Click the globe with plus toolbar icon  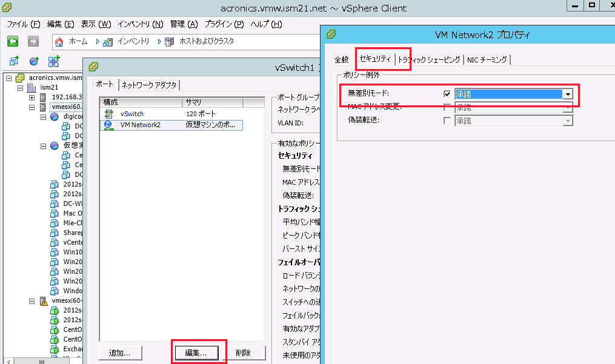pos(34,61)
